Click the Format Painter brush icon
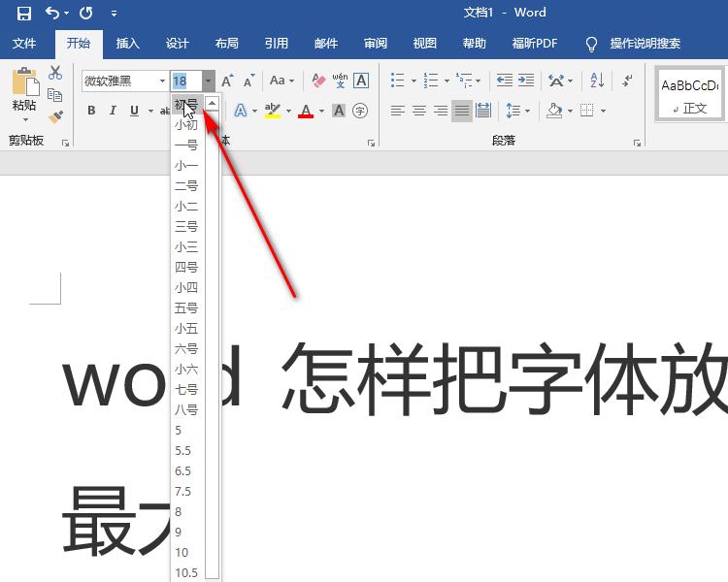This screenshot has width=728, height=582. click(x=55, y=116)
